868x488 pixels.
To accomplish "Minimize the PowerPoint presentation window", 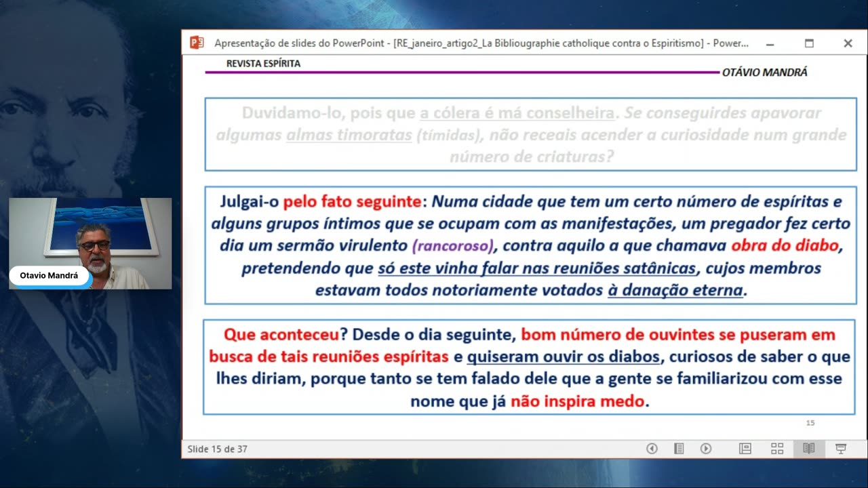I will (x=770, y=43).
